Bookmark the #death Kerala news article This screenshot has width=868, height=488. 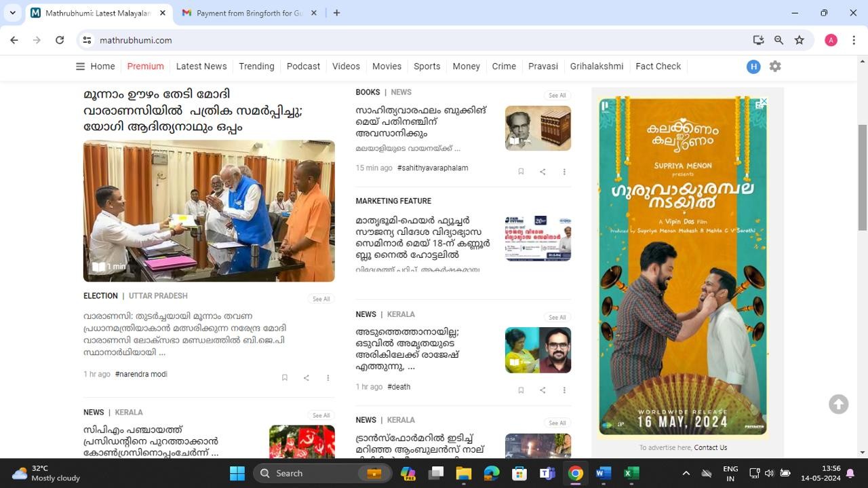[521, 390]
